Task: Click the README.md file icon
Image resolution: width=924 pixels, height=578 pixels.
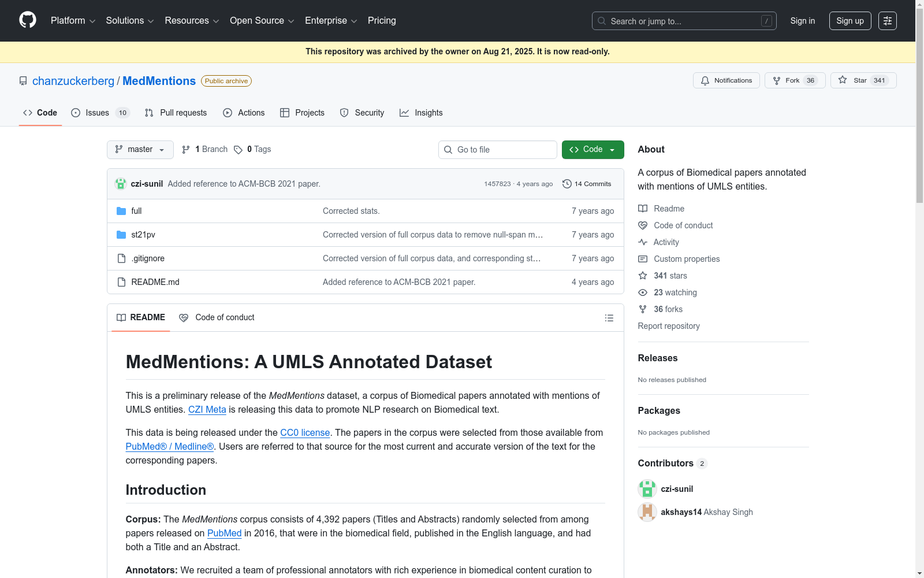Action: [121, 282]
